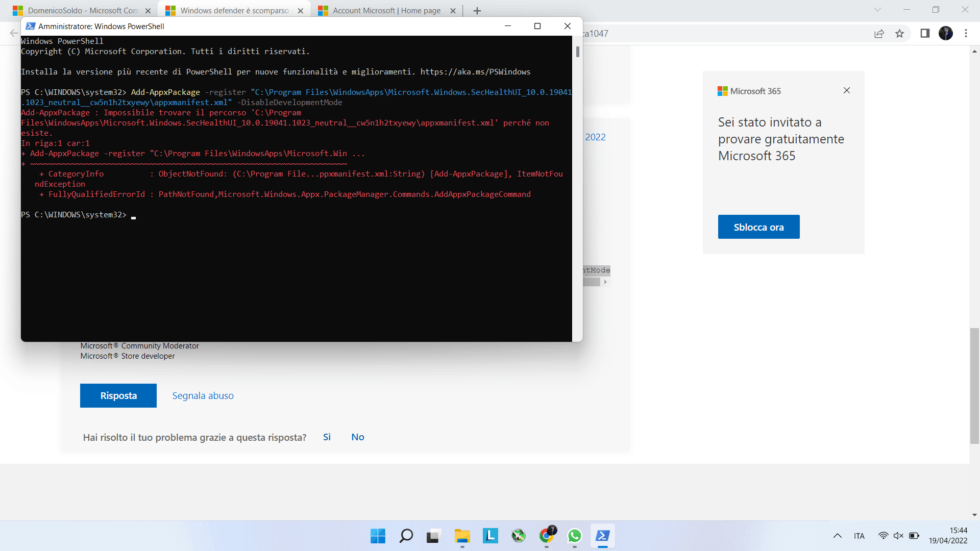The image size is (980, 551).
Task: Answer No to the helpful question
Action: coord(357,437)
